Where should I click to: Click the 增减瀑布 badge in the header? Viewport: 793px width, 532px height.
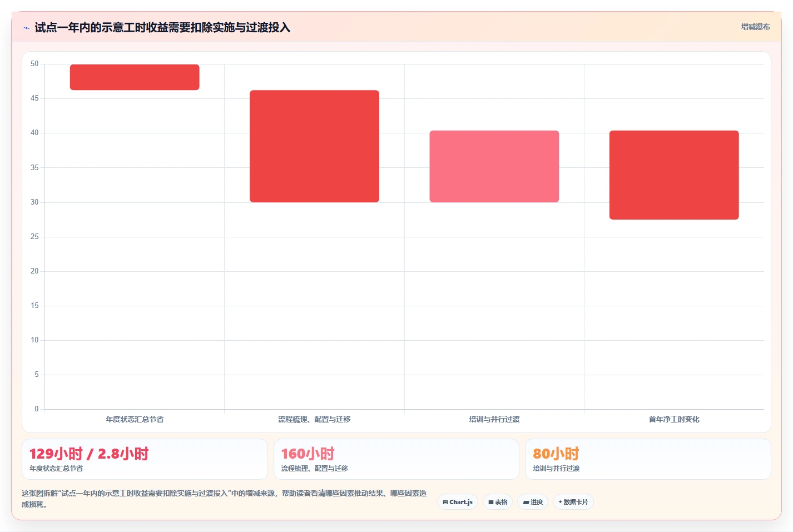click(755, 27)
